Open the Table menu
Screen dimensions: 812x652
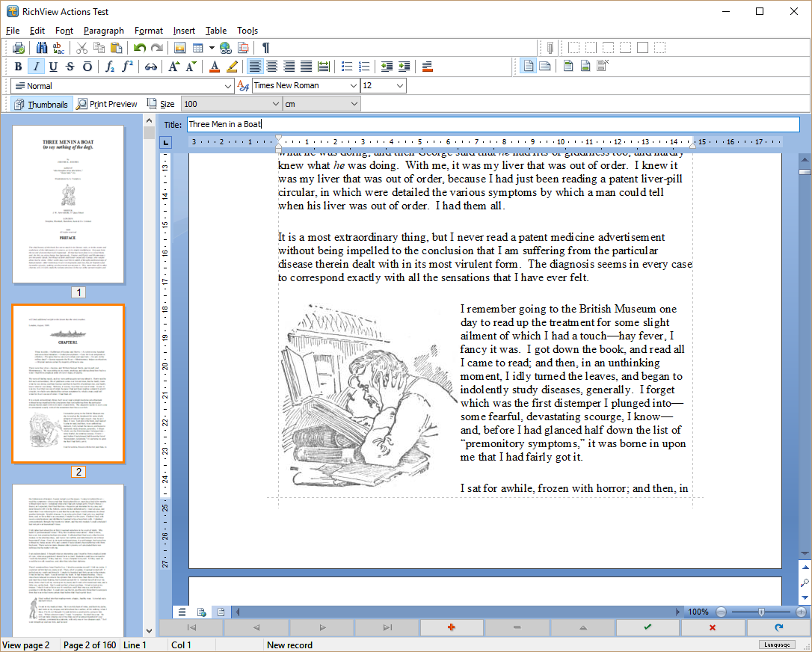coord(216,31)
